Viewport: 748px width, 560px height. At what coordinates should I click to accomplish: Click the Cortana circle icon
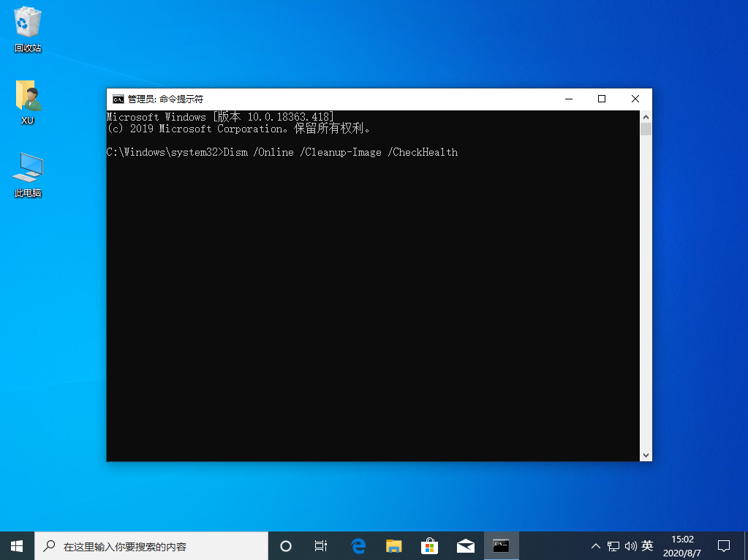(286, 545)
